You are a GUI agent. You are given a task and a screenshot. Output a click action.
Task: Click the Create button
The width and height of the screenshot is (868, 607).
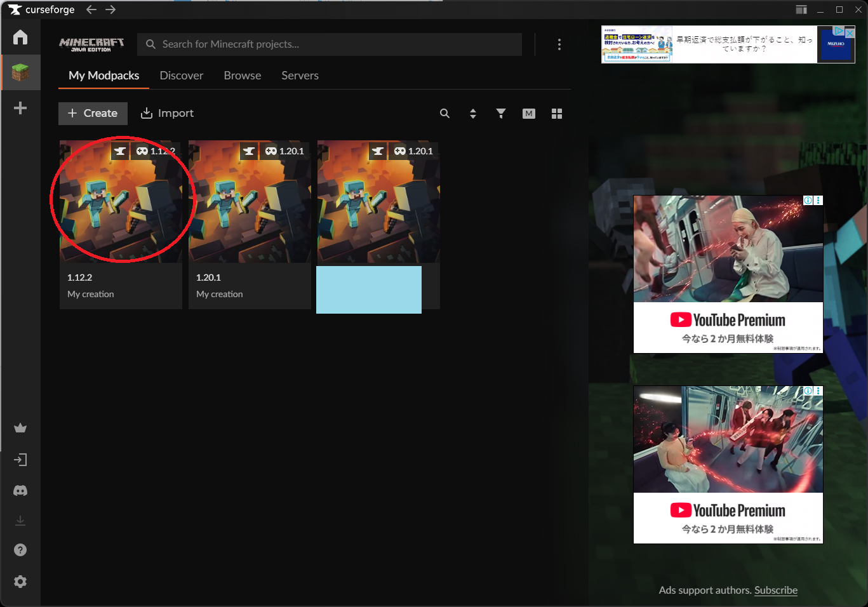point(93,114)
